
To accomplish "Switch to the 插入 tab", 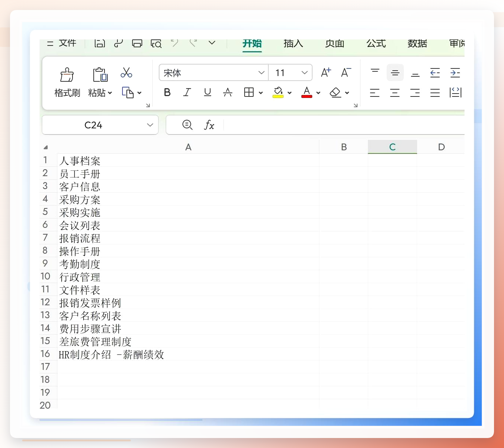I will click(x=293, y=44).
